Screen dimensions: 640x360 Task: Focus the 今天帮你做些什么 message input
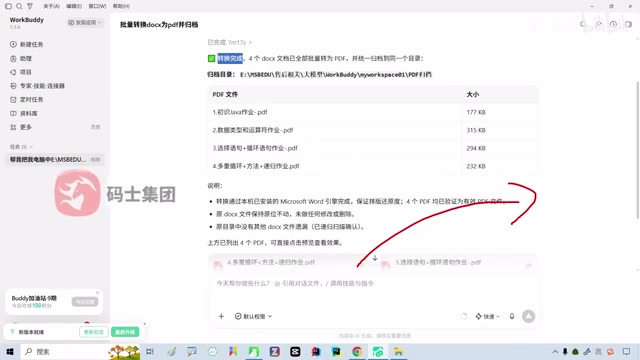374,284
